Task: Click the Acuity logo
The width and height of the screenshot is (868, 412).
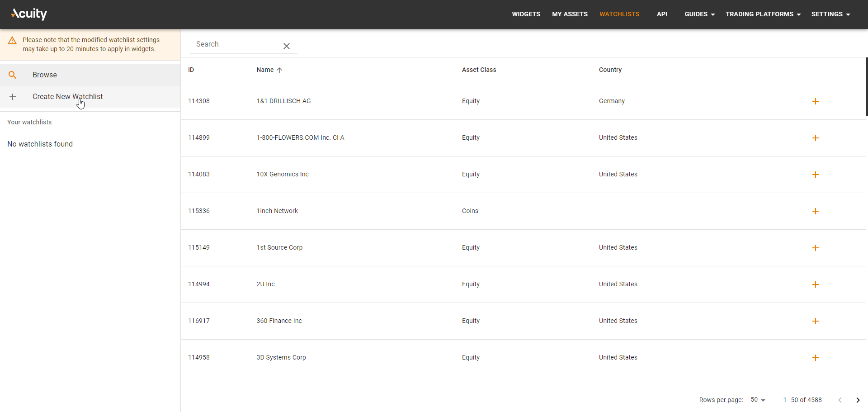Action: pyautogui.click(x=29, y=14)
